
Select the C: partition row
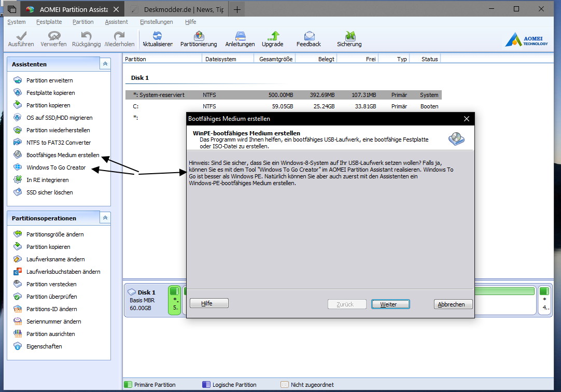click(x=284, y=106)
